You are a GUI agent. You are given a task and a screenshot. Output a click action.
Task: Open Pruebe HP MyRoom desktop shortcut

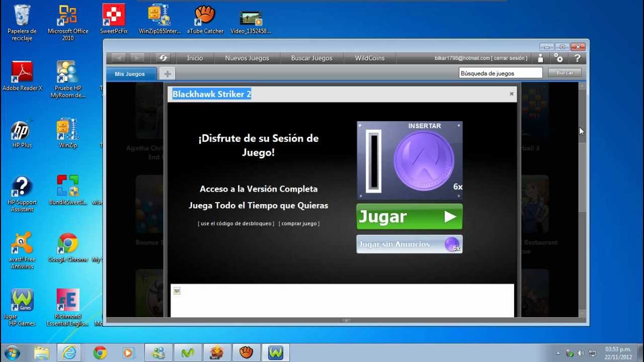click(68, 79)
